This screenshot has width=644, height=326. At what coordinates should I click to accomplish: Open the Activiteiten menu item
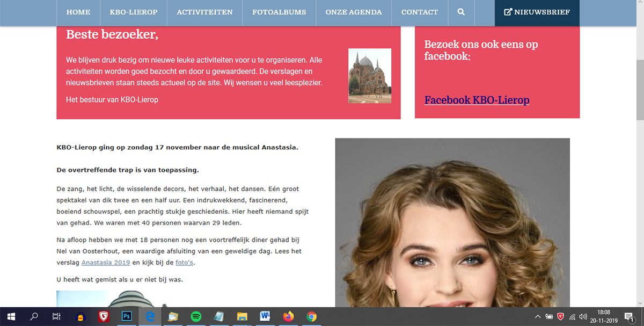[204, 12]
